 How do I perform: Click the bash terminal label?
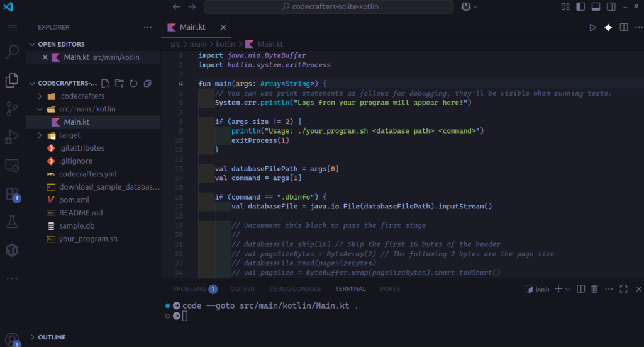pos(537,289)
